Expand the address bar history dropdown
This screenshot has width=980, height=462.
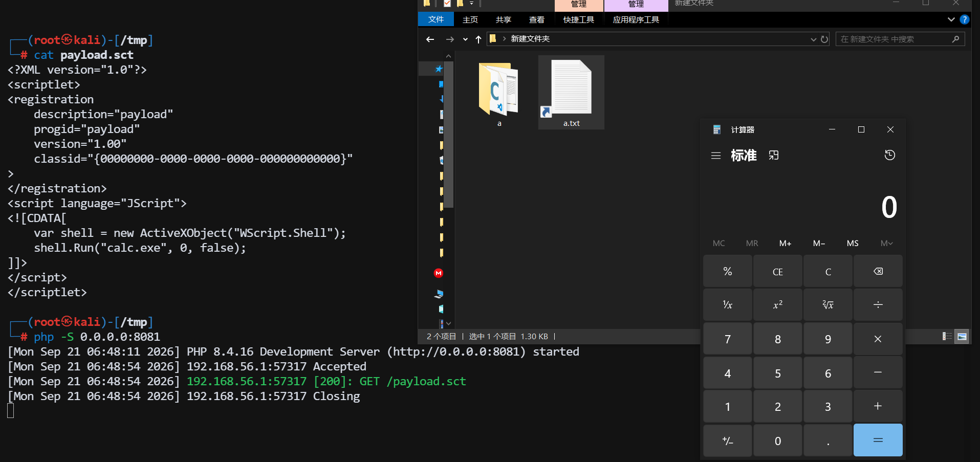(814, 39)
